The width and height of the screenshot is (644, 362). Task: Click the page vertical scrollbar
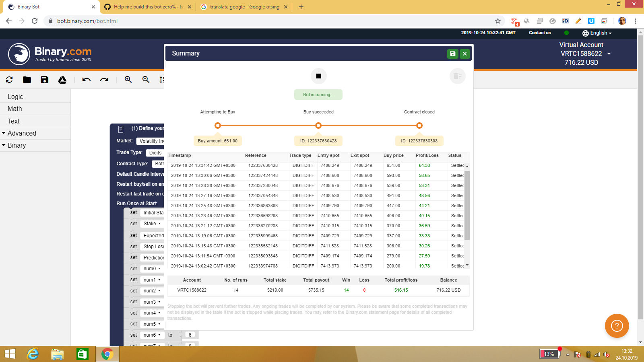pos(640,177)
